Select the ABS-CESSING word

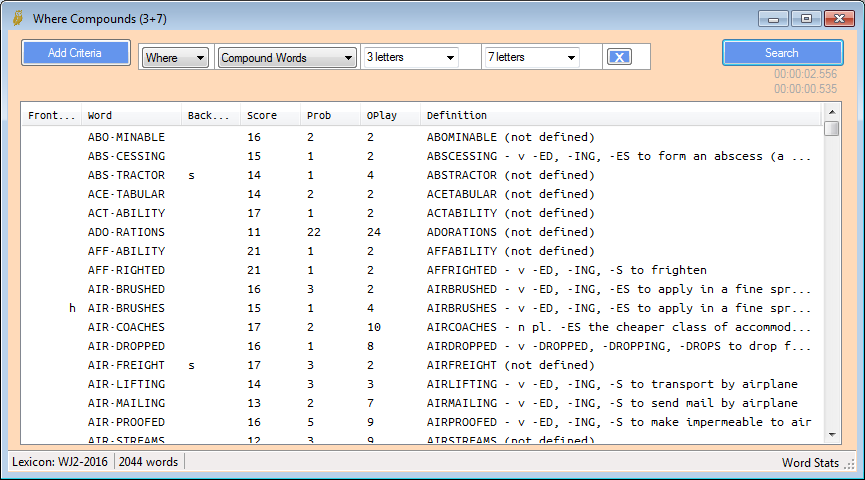[126, 156]
